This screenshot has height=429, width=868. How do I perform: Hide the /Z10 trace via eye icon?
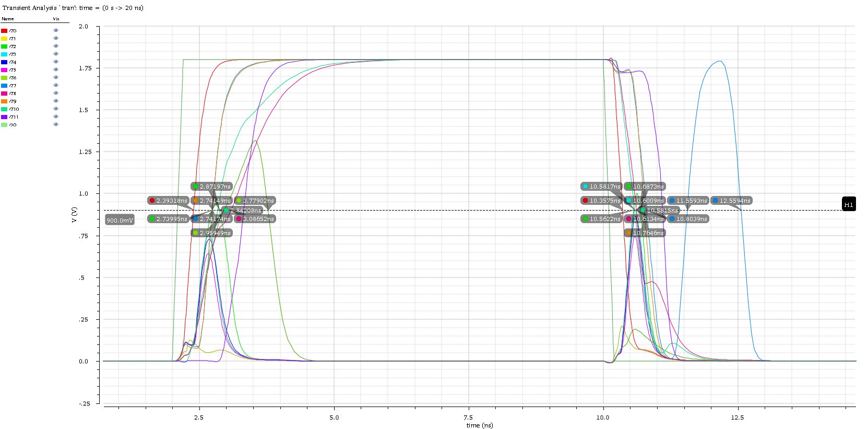[56, 109]
